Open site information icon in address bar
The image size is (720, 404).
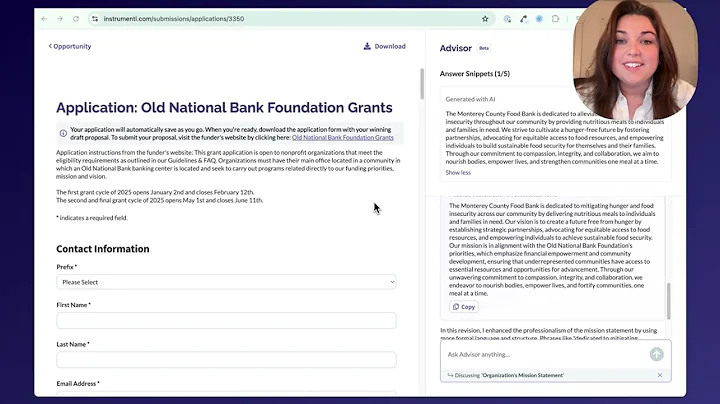95,19
